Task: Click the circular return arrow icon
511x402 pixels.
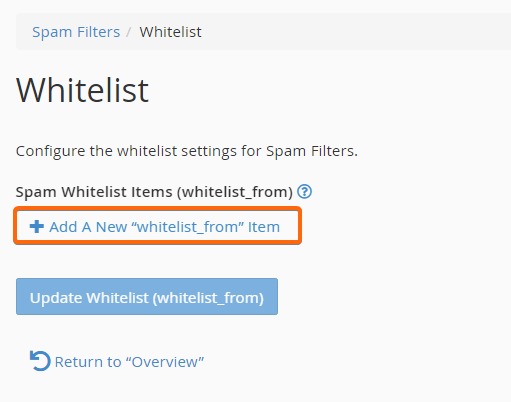Action: coord(40,361)
